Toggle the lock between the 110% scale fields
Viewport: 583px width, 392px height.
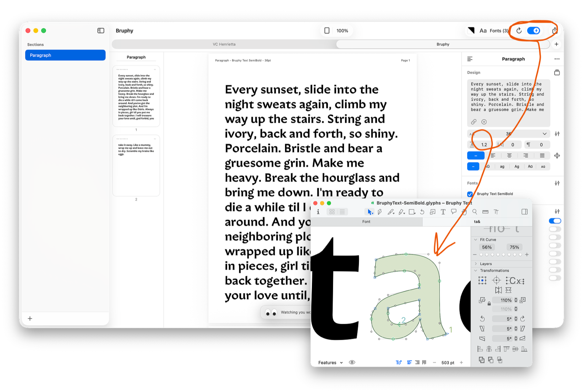(489, 303)
